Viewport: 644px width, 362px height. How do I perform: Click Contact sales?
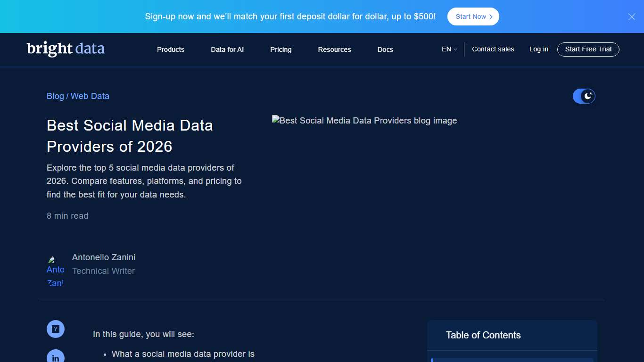(493, 49)
